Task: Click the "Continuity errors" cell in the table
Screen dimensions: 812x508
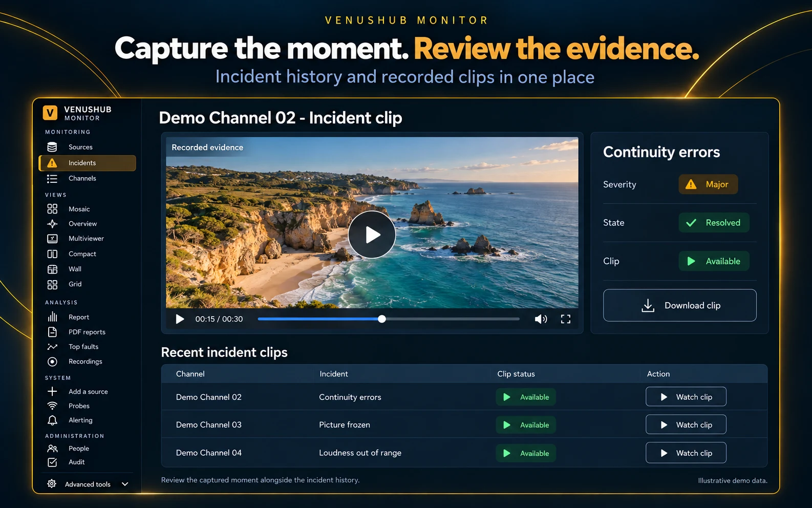Action: pyautogui.click(x=350, y=397)
